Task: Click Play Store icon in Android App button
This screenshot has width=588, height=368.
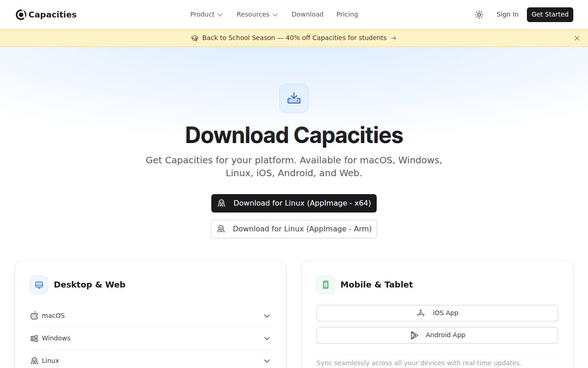Action: pyautogui.click(x=414, y=335)
